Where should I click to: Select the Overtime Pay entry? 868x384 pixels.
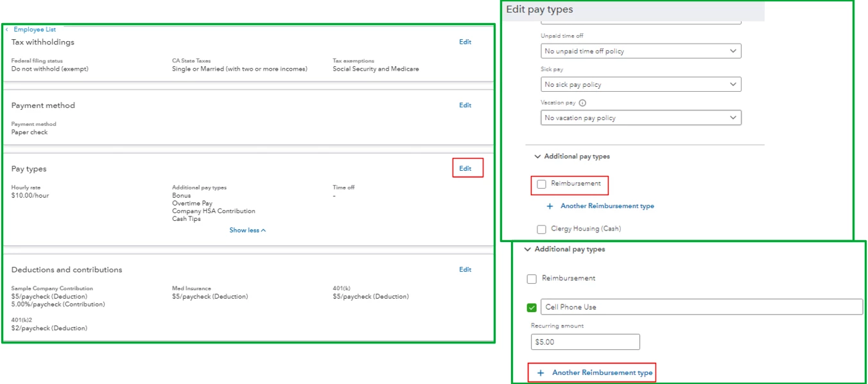tap(192, 204)
